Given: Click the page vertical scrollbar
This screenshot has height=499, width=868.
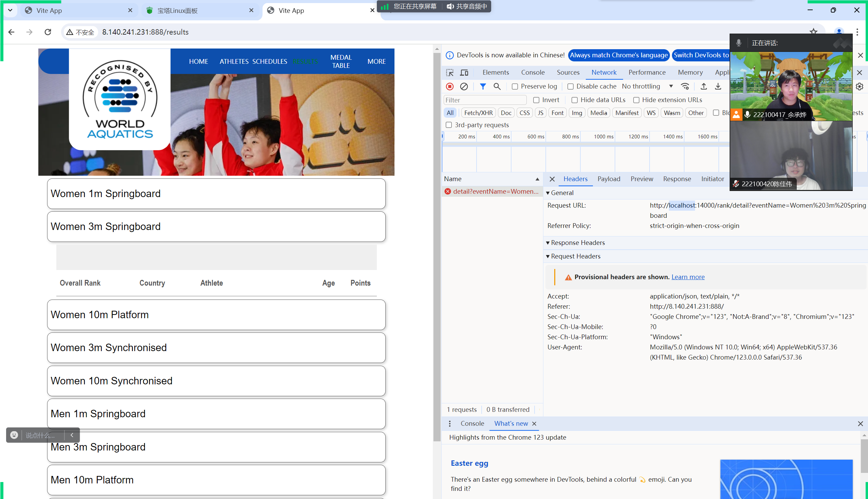Looking at the screenshot, I should coord(437,247).
